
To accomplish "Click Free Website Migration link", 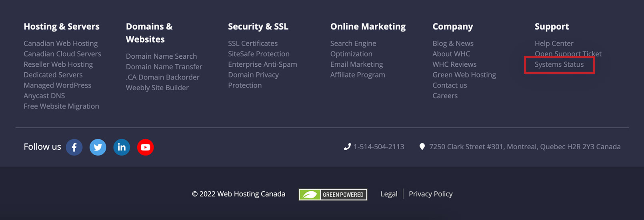I will (x=61, y=106).
